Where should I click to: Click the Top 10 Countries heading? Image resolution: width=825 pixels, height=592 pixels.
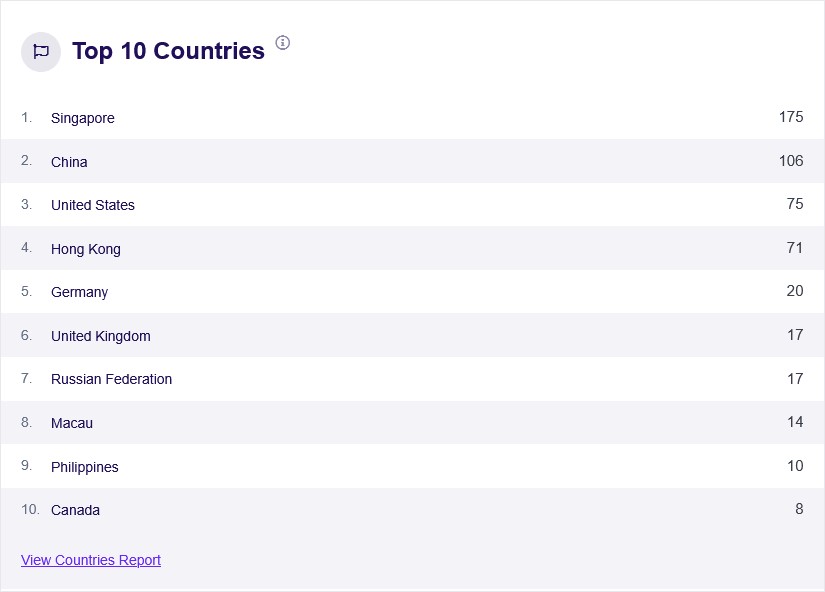[x=168, y=51]
